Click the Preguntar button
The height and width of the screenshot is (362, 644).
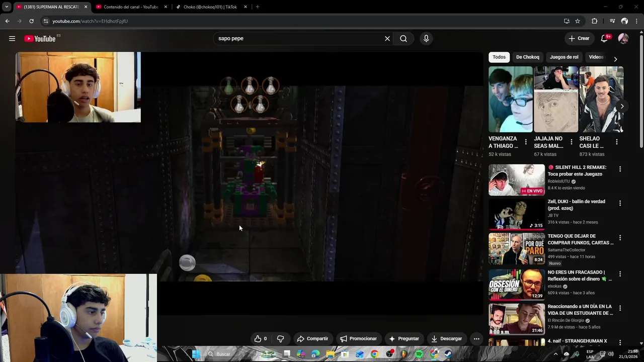404,339
